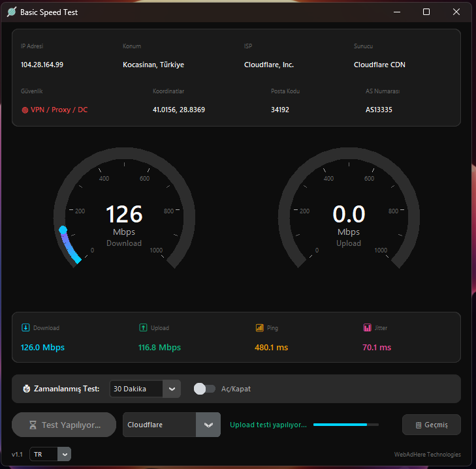
Task: Click the server value Cloudflare CDN
Action: click(379, 65)
